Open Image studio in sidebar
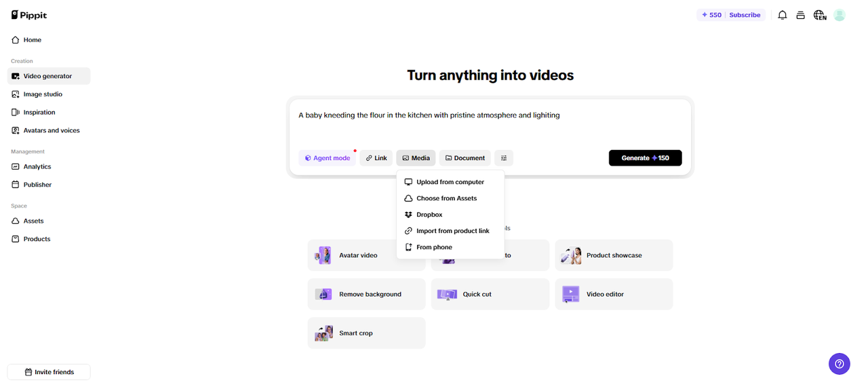868x391 pixels. pos(43,94)
